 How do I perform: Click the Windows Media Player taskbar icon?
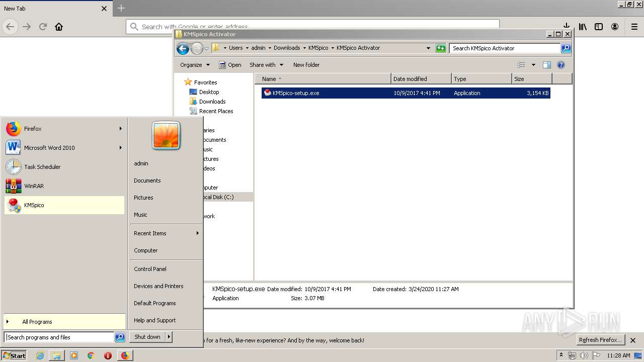(74, 355)
